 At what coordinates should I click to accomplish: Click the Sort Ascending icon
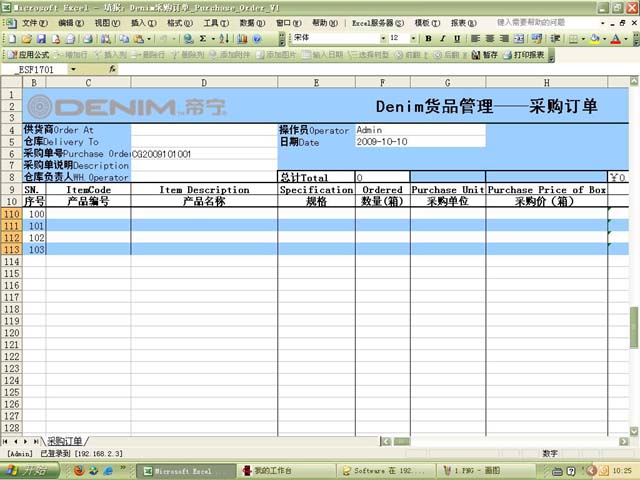coord(224,38)
